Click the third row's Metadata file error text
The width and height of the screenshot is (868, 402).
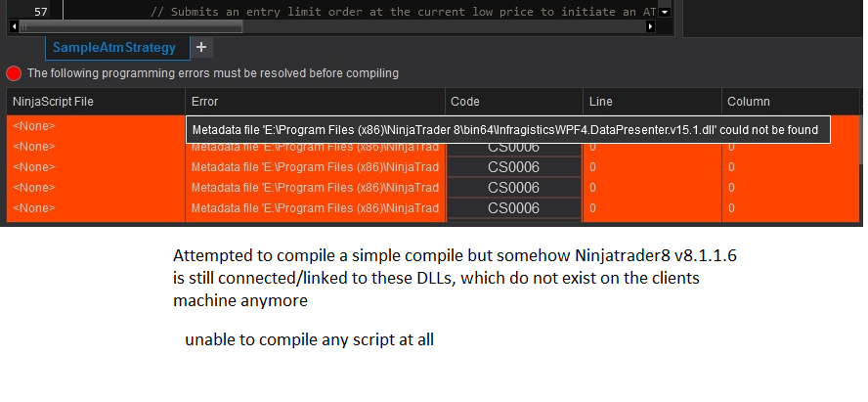point(315,167)
